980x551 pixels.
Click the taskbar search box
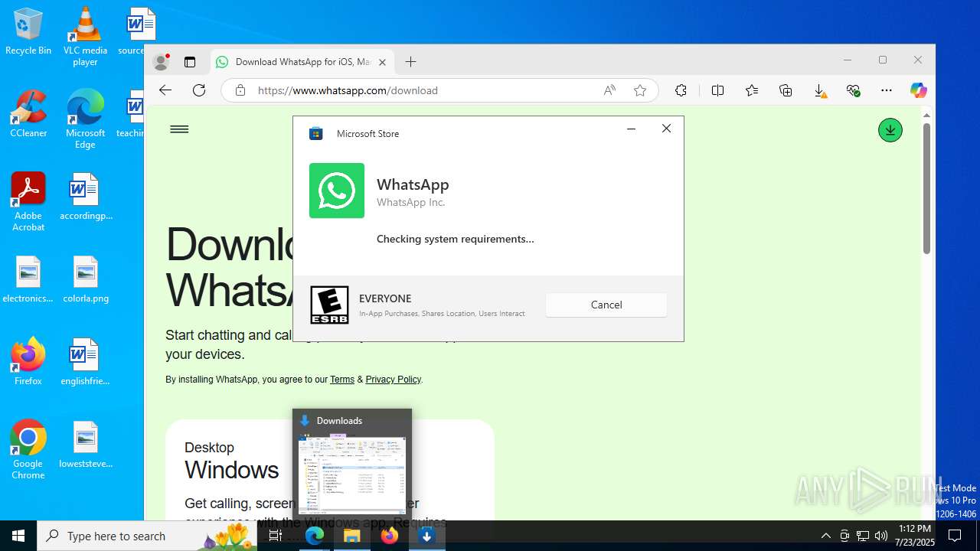(147, 536)
